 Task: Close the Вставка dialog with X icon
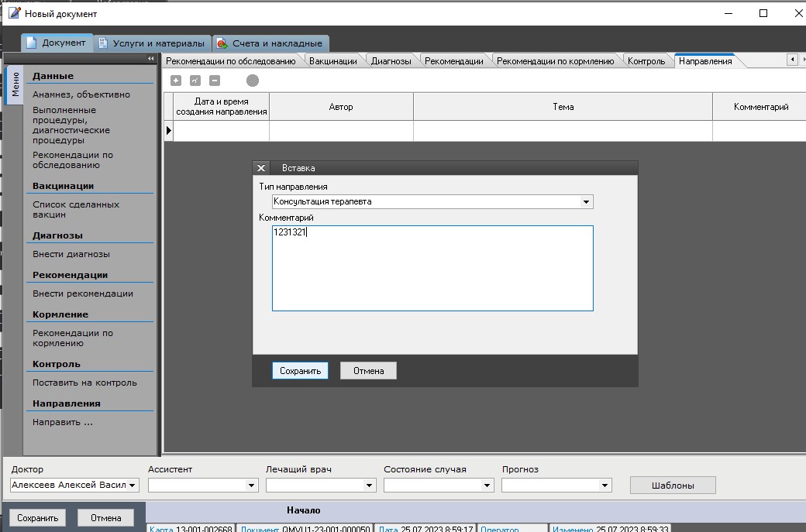261,168
